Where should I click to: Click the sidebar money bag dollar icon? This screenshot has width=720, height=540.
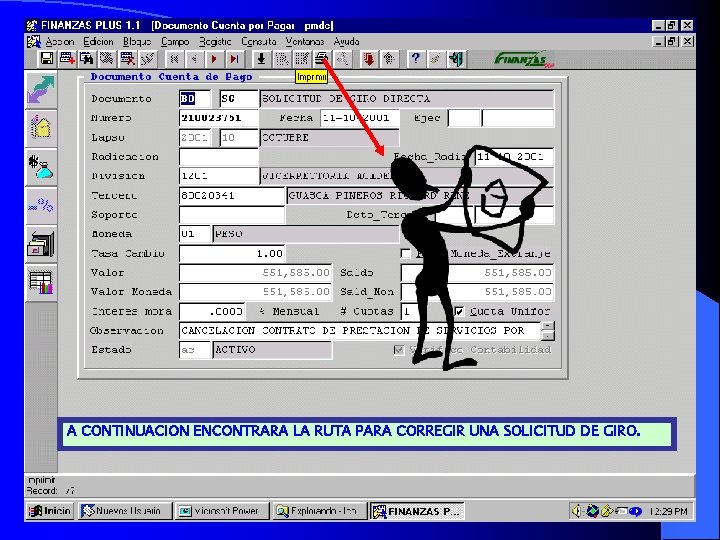(x=41, y=166)
